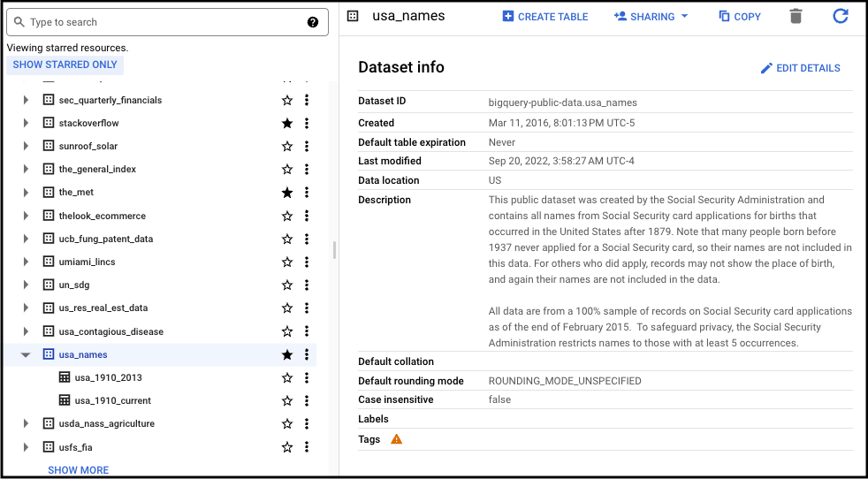Select the us_res_real_est_data dataset
The image size is (868, 479).
[x=103, y=308]
